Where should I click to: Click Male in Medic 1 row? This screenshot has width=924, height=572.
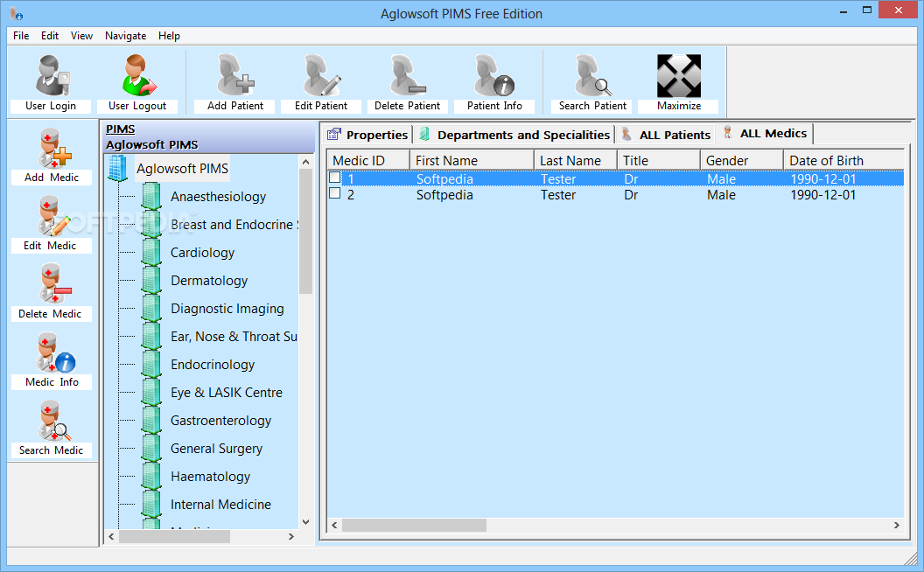tap(721, 178)
